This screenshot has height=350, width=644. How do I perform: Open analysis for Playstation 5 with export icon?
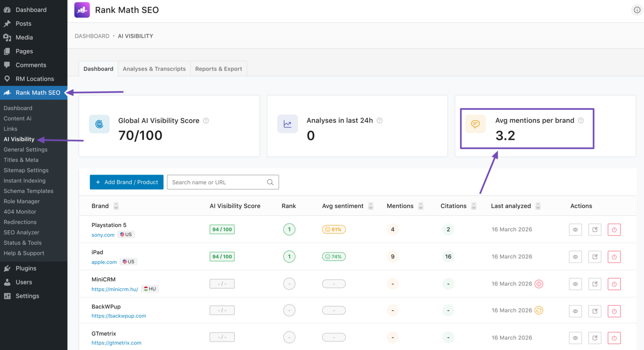(595, 230)
